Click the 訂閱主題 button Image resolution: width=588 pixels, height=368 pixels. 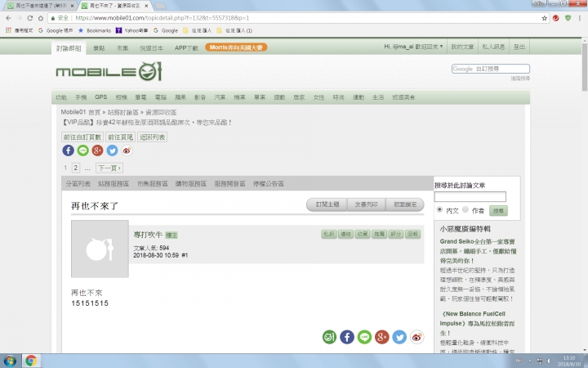click(327, 204)
